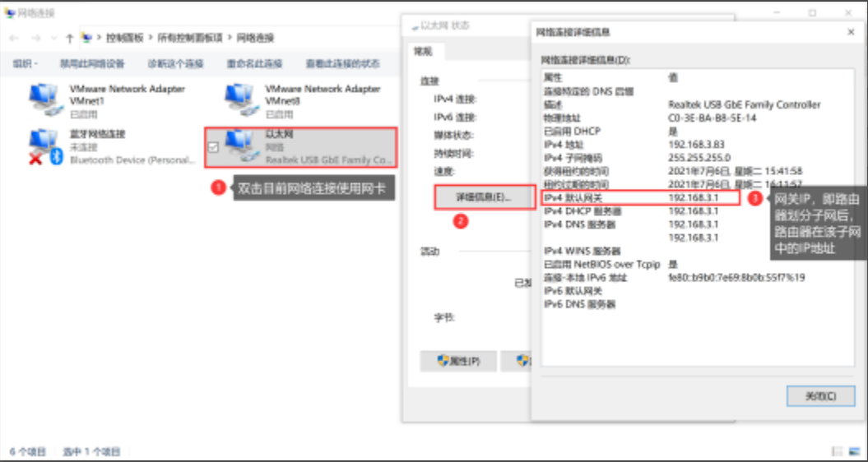Viewport: 868px width, 462px height.
Task: Click 诊断这个连接 in the command bar
Action: click(175, 63)
